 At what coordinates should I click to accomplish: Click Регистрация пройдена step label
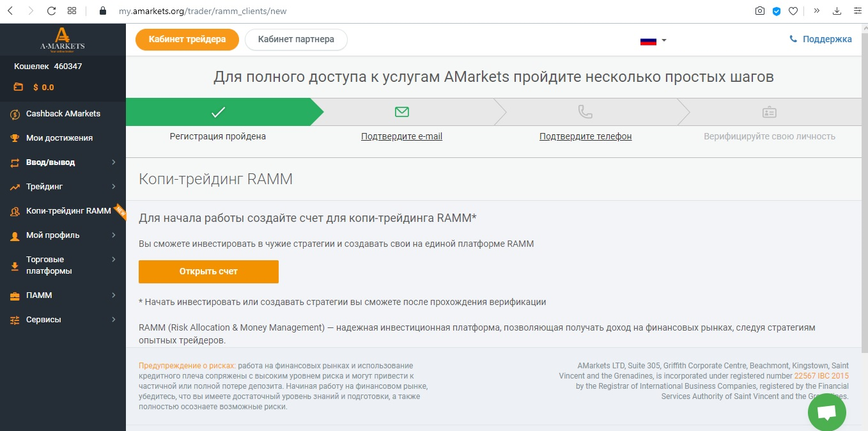click(218, 136)
